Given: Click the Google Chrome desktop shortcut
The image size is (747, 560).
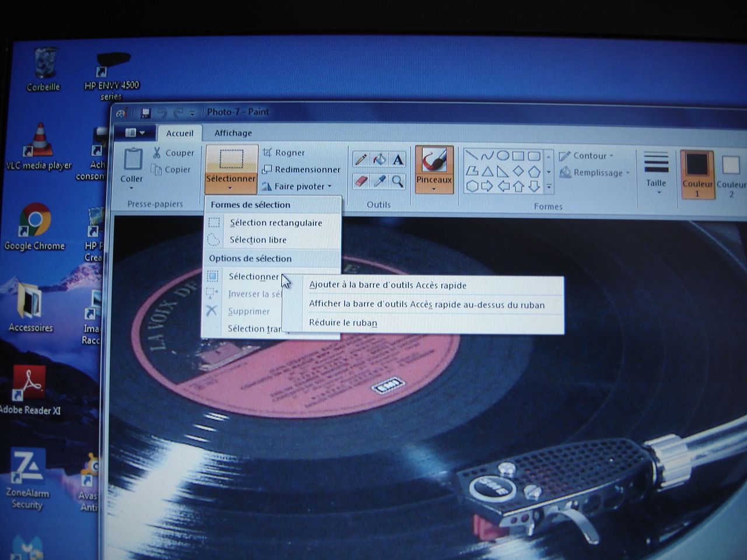Looking at the screenshot, I should [35, 228].
